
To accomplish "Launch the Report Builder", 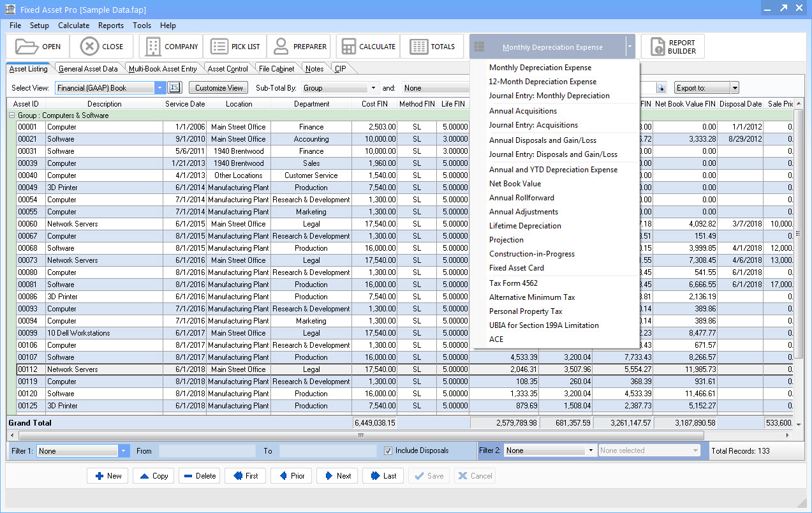I will pyautogui.click(x=673, y=47).
